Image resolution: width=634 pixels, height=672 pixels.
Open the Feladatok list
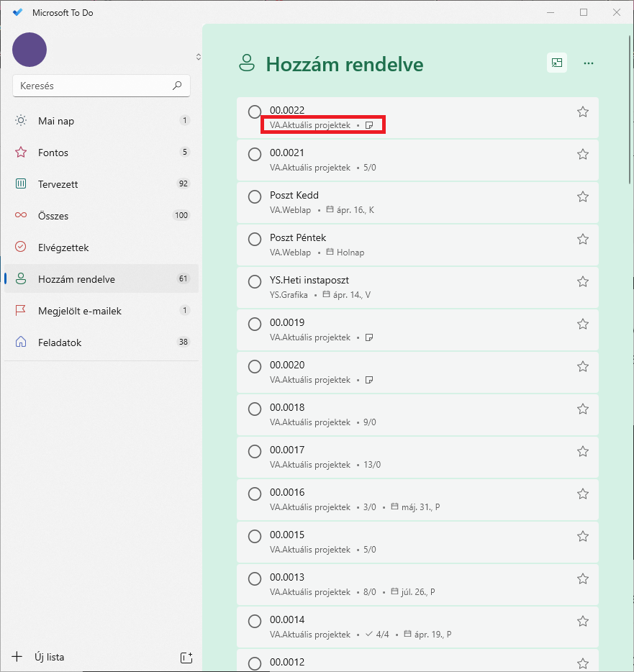pos(60,342)
